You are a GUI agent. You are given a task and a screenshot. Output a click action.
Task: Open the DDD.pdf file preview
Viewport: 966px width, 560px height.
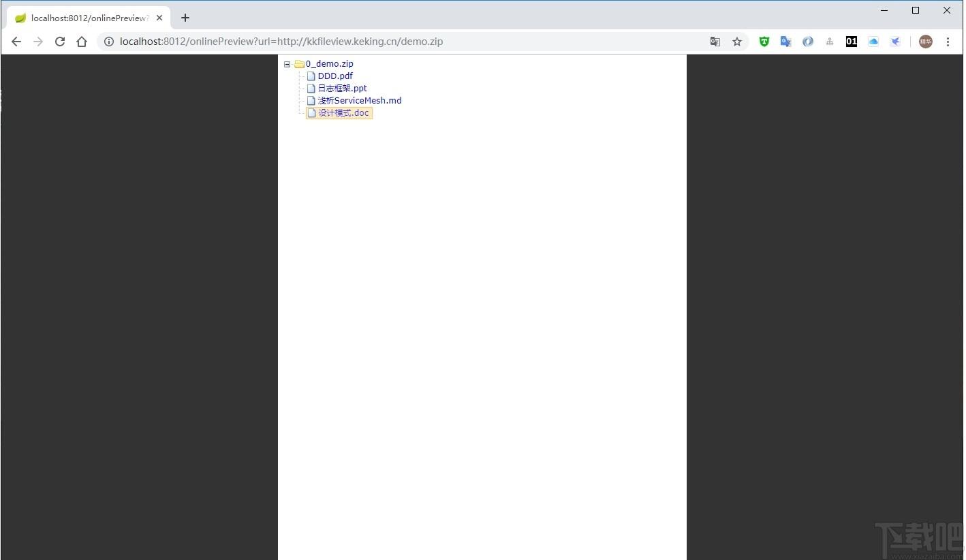pyautogui.click(x=335, y=76)
